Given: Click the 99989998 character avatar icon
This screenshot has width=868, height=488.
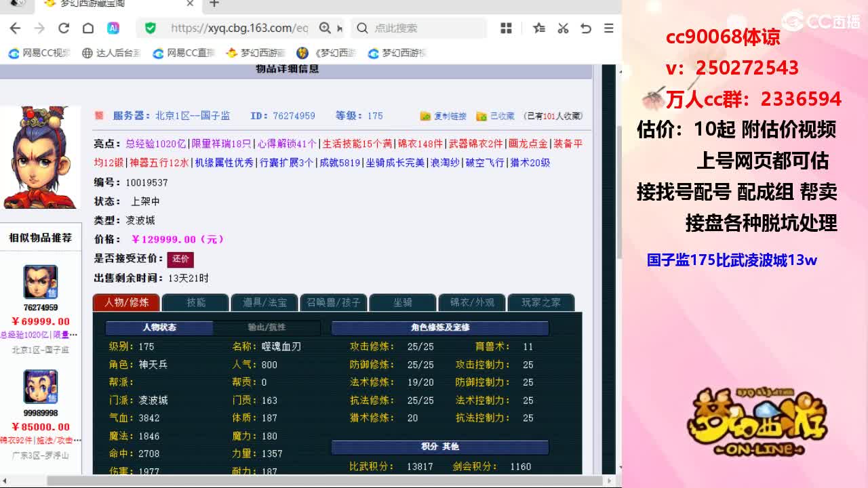Looking at the screenshot, I should click(41, 387).
